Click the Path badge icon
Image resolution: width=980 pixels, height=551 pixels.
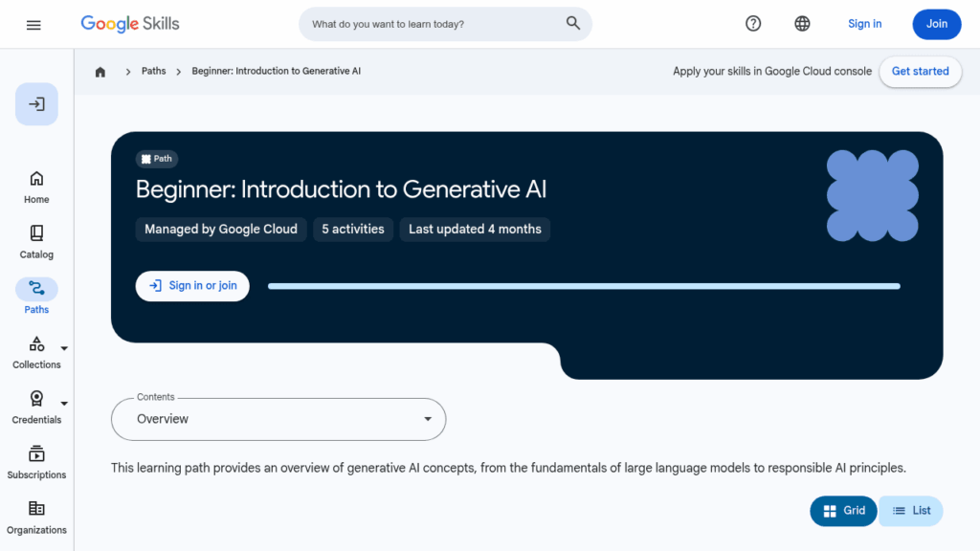pyautogui.click(x=146, y=159)
